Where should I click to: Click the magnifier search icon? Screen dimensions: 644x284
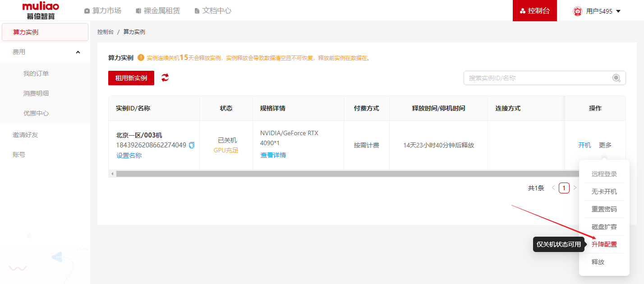pos(616,78)
